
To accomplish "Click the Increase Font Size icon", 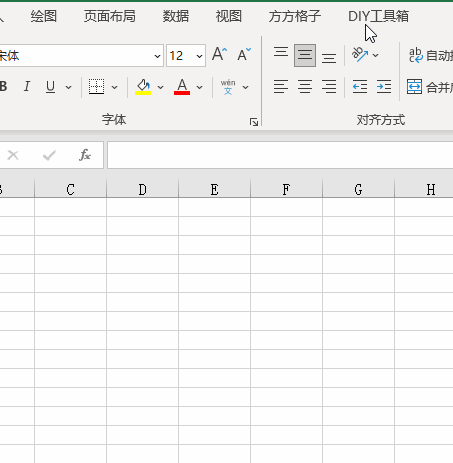I will (219, 54).
